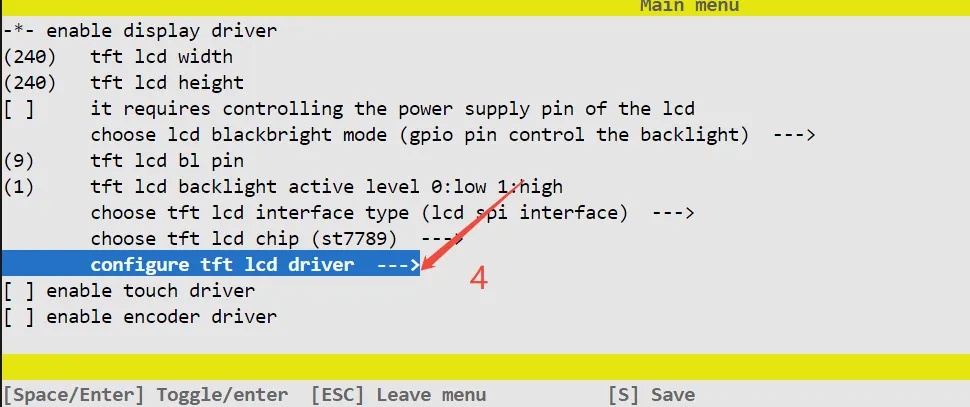Click the [Space/Enter] Toggle/enter hint
The image size is (970, 407).
pyautogui.click(x=146, y=395)
